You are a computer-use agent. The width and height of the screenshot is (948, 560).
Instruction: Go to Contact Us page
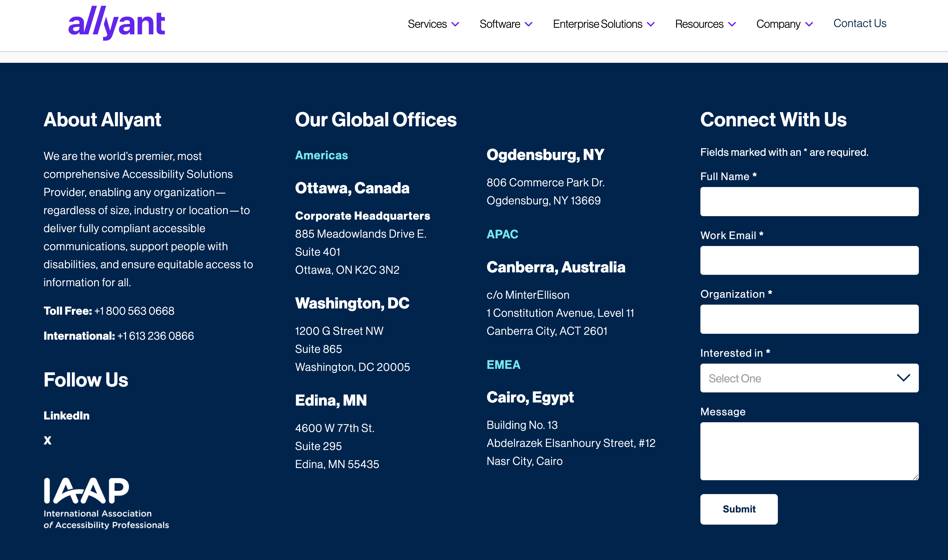coord(859,23)
